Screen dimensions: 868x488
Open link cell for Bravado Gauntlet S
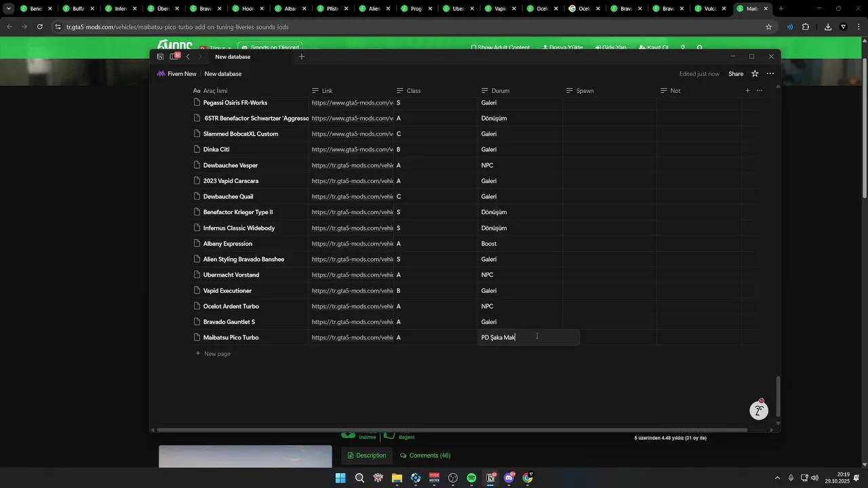(351, 322)
